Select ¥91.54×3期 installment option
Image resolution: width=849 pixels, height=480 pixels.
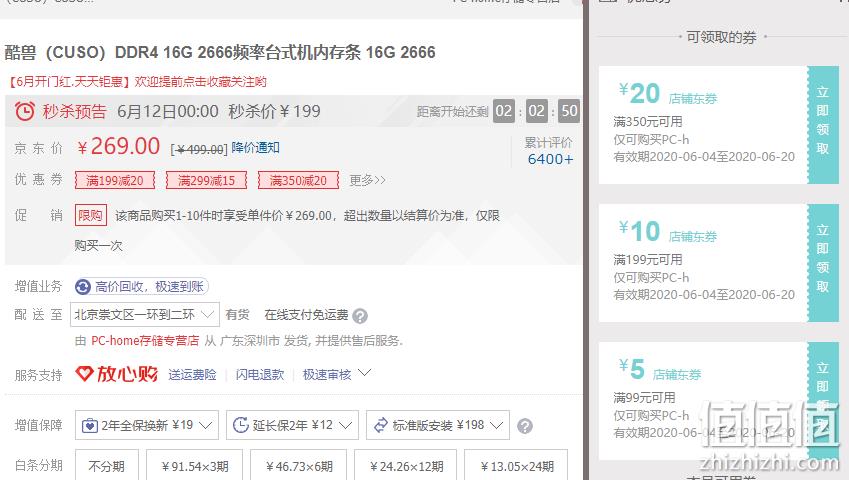tap(195, 465)
